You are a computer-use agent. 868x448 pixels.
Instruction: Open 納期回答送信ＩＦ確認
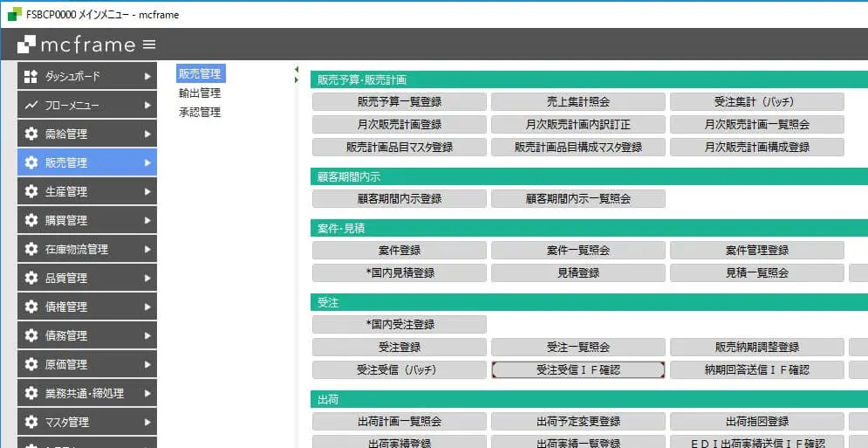(756, 370)
